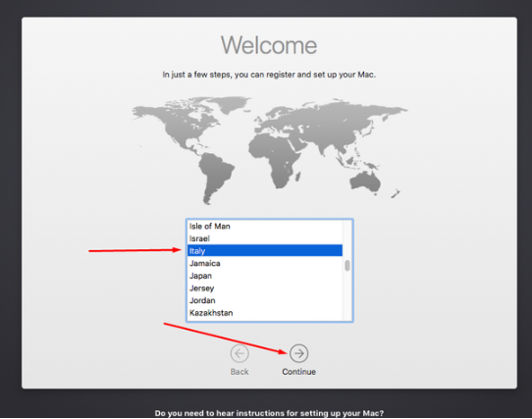The width and height of the screenshot is (532, 419).
Task: Click the world map image
Action: (270, 150)
